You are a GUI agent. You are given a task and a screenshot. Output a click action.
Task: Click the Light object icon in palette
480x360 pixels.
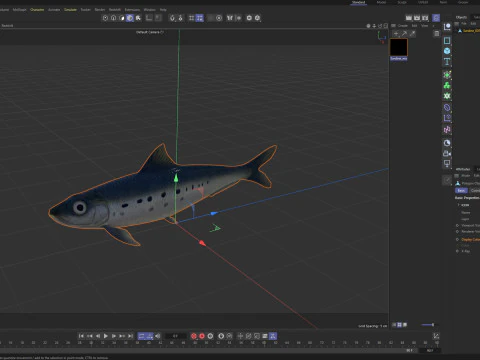point(447,164)
